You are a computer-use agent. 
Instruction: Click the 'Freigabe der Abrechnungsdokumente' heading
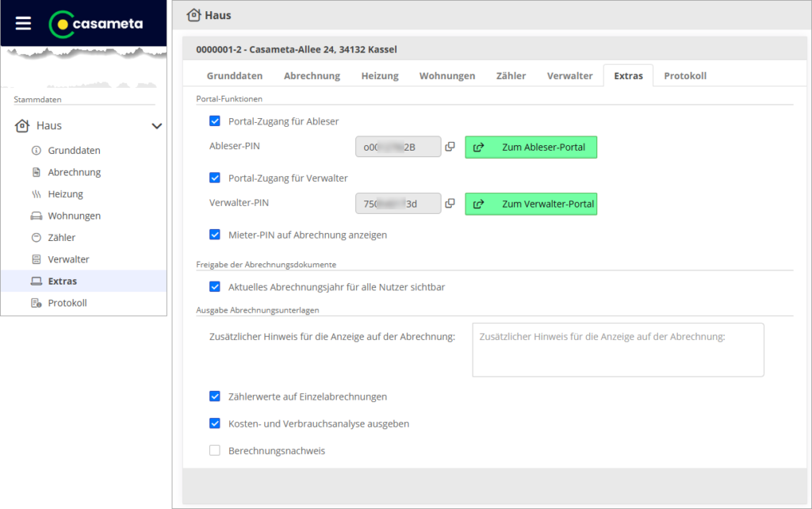coord(266,265)
